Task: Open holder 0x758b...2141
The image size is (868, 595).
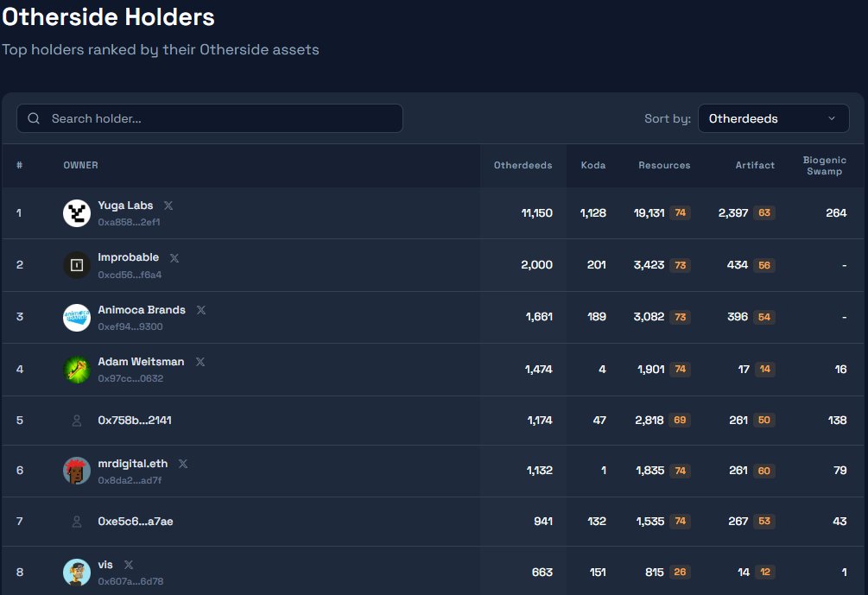Action: point(135,420)
